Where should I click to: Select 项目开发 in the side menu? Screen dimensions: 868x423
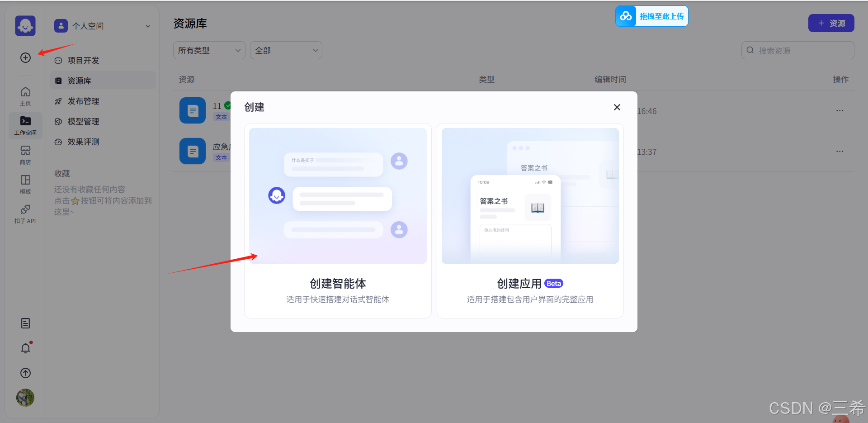[103, 60]
